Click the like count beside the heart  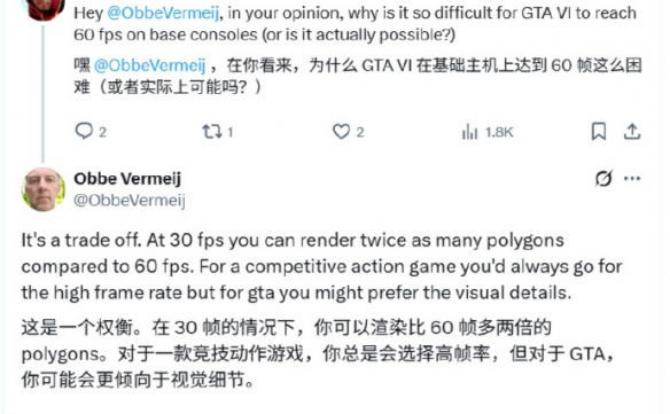tap(360, 132)
